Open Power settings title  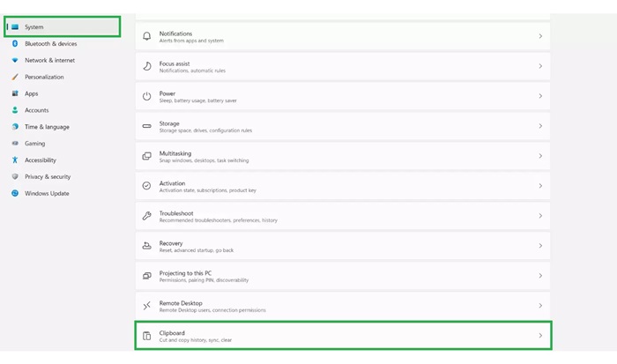tap(167, 93)
